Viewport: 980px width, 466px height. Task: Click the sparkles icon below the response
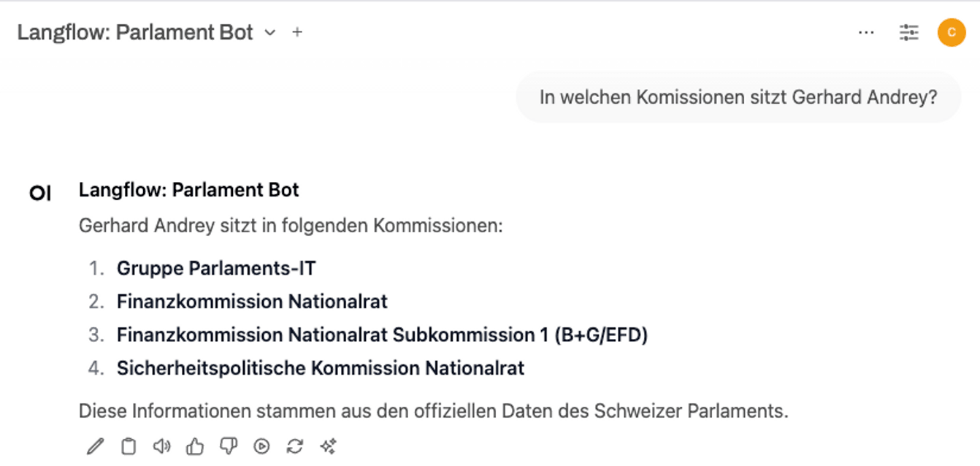coord(328,446)
